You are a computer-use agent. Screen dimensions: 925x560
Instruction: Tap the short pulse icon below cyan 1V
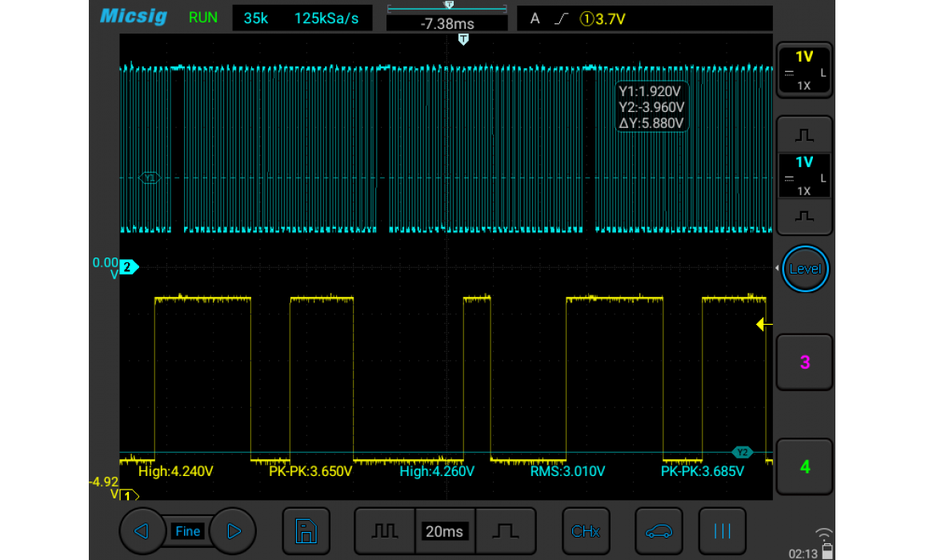(804, 217)
